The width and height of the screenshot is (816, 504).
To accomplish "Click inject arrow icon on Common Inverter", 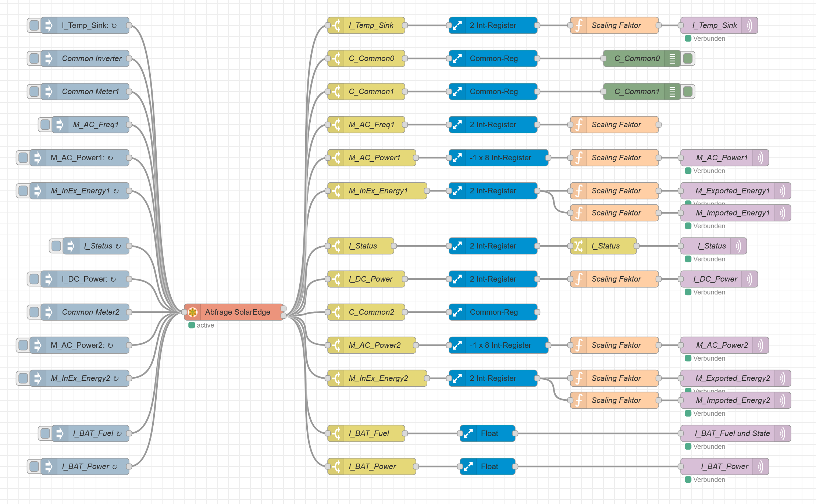I will coord(49,58).
